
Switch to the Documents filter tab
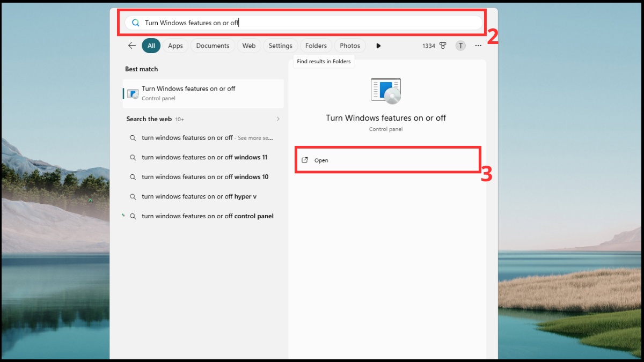213,46
